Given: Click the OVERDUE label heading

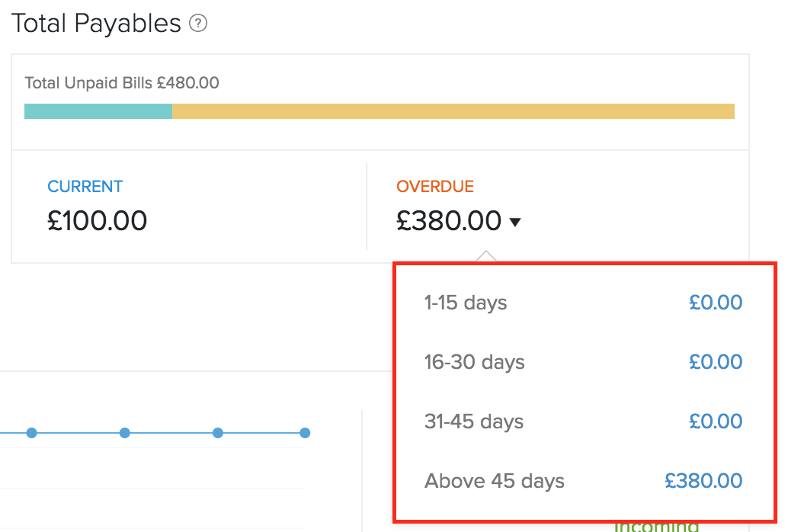Looking at the screenshot, I should pyautogui.click(x=434, y=187).
